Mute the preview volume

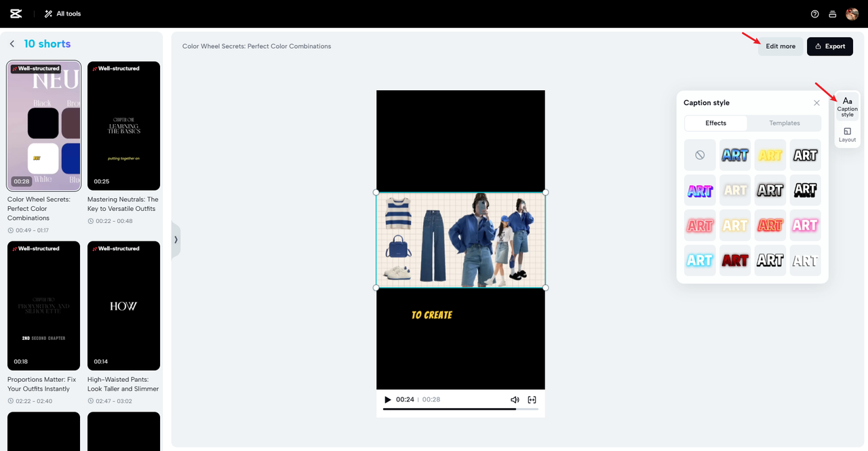coord(515,400)
